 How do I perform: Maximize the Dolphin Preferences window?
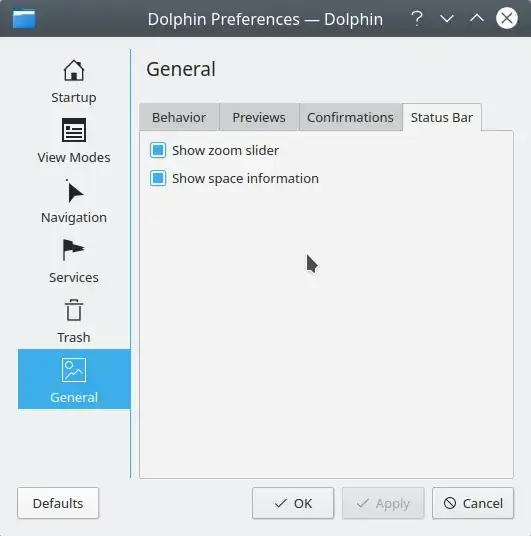point(477,18)
